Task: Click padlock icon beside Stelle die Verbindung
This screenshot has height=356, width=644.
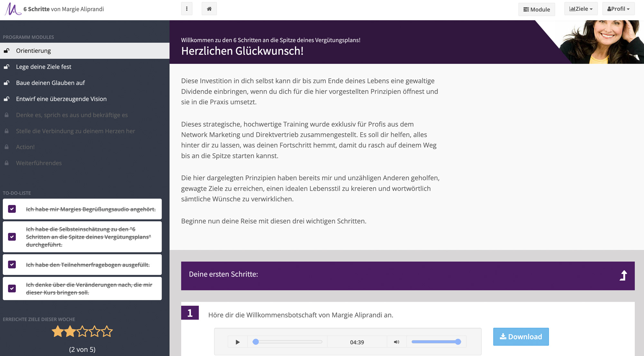Action: (6, 131)
